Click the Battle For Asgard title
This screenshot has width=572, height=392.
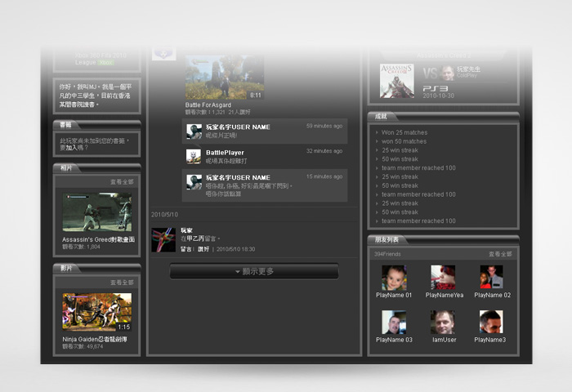pyautogui.click(x=208, y=105)
